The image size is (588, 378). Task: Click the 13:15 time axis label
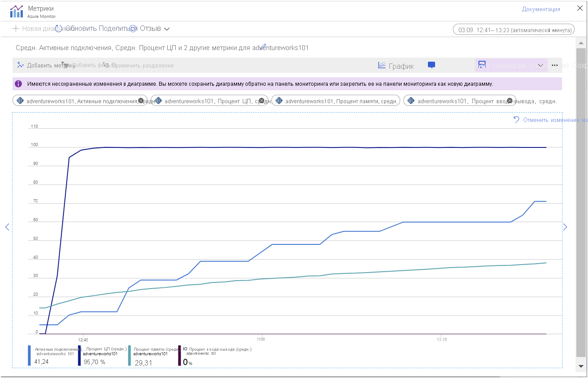click(441, 339)
